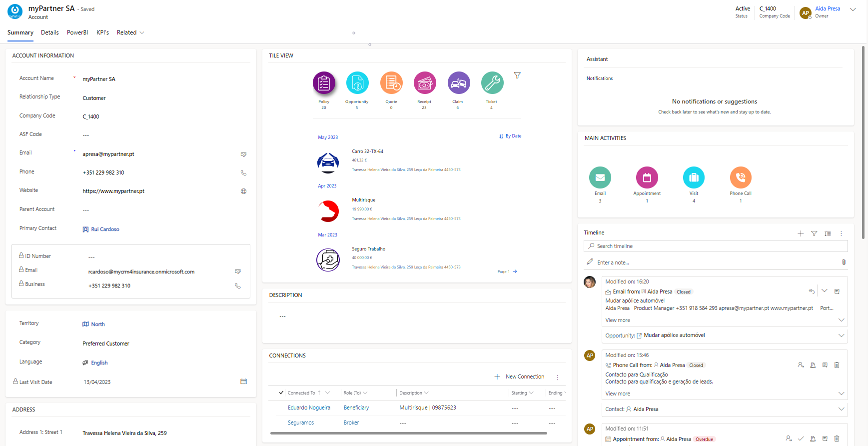Click the Receipt tile icon
Viewport: 868px width, 446px height.
tap(424, 83)
